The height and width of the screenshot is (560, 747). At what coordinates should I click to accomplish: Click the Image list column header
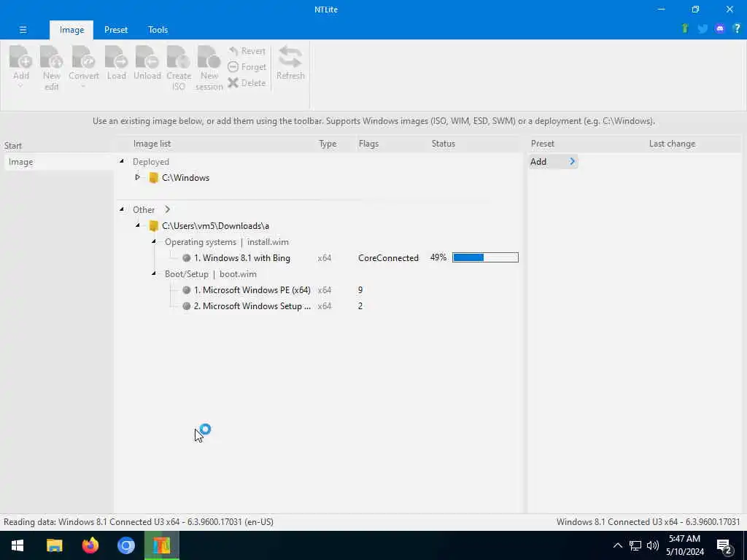tap(152, 144)
